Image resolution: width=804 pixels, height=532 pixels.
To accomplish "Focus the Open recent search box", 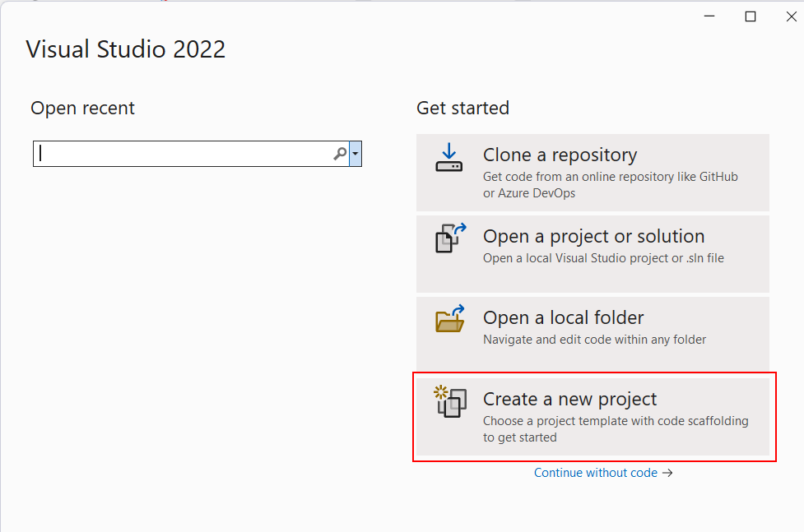I will (x=183, y=154).
